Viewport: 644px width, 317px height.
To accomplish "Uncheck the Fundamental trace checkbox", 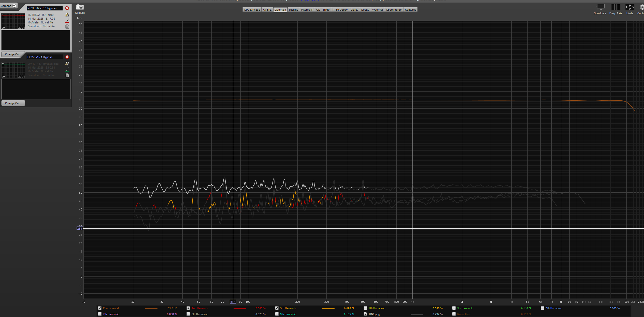I will coord(100,308).
